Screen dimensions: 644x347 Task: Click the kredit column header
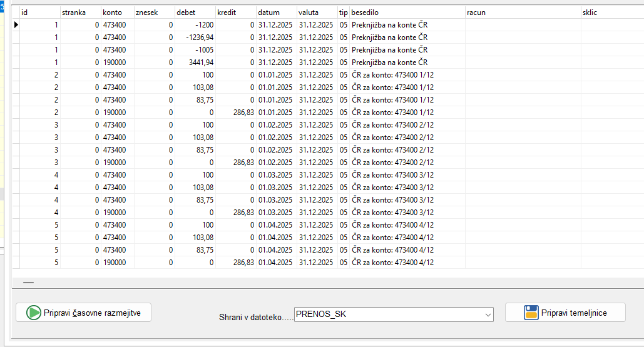click(235, 13)
